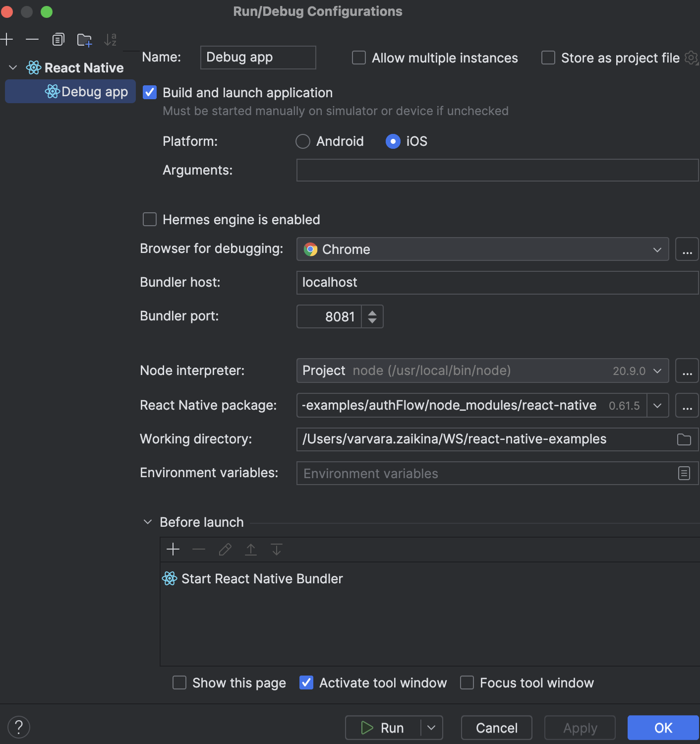Duplicate the Debug app configuration
The height and width of the screenshot is (744, 700).
(58, 39)
